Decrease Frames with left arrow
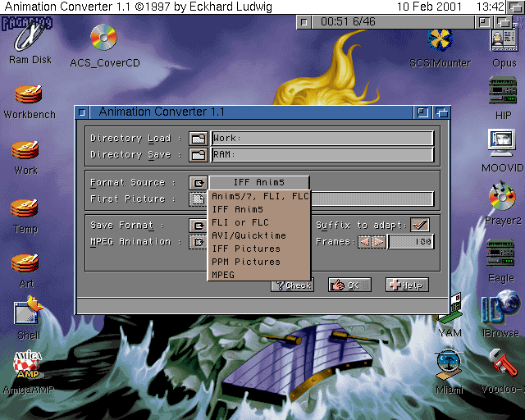 pos(364,242)
